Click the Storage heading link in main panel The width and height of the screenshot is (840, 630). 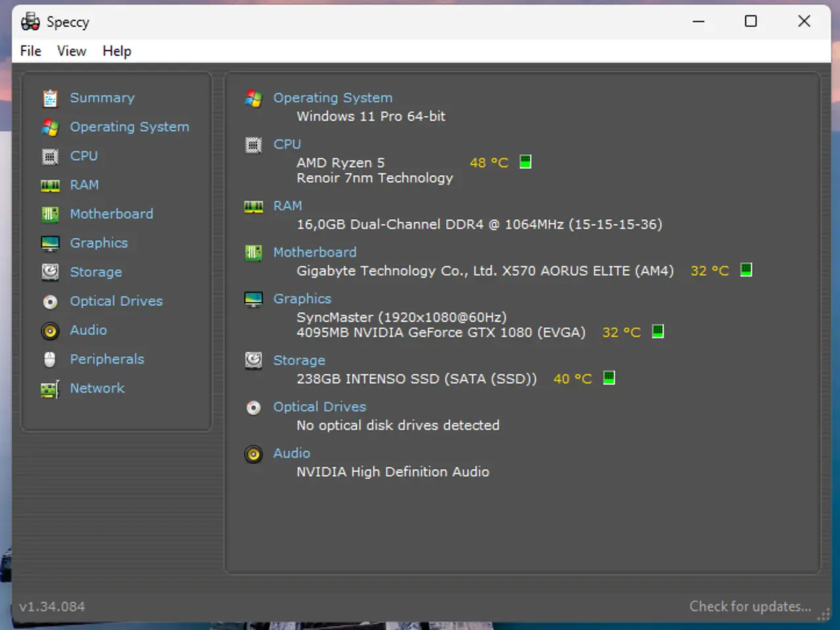click(x=299, y=360)
